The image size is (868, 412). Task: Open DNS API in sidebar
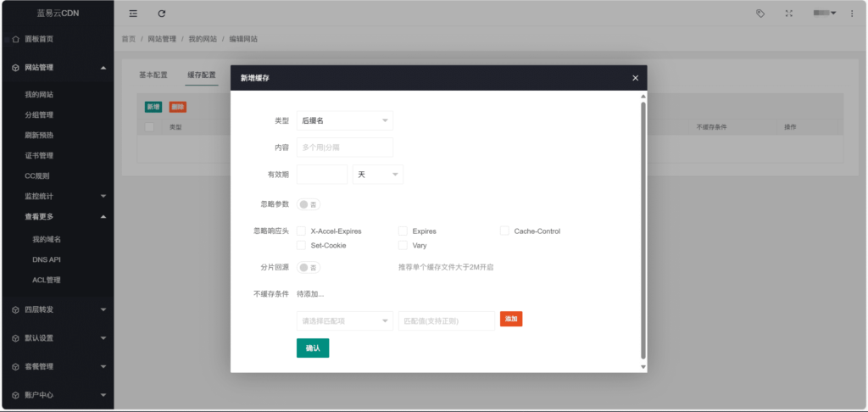coord(47,259)
